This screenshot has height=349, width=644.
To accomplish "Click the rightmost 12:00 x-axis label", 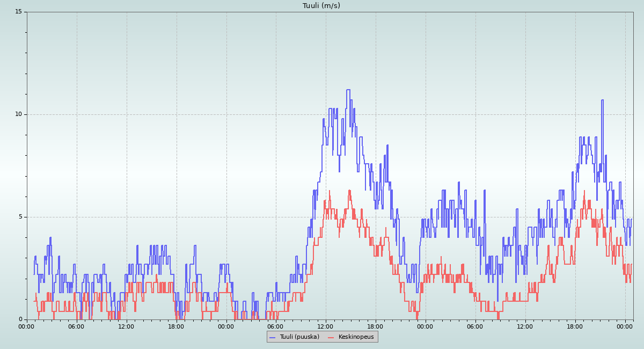I will pyautogui.click(x=525, y=326).
